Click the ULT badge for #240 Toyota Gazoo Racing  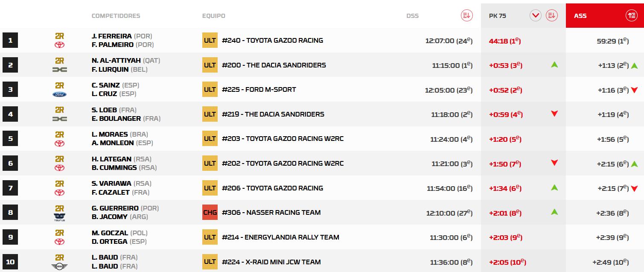(x=210, y=41)
